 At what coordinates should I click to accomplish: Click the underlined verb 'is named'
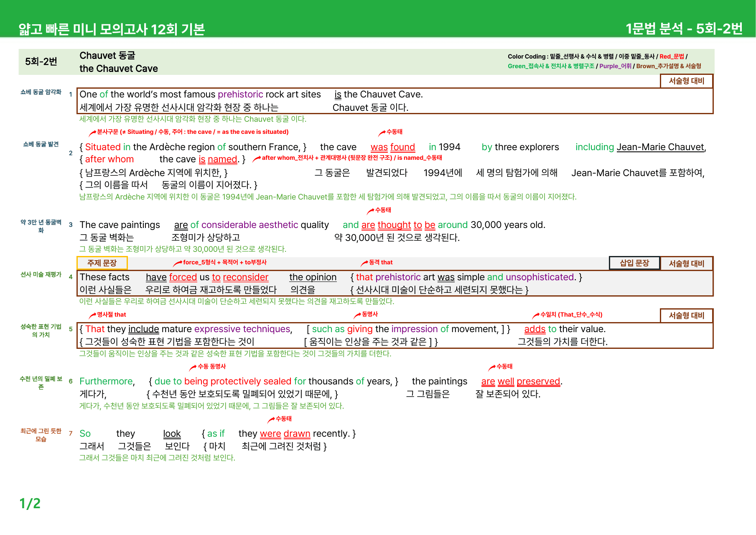click(218, 159)
